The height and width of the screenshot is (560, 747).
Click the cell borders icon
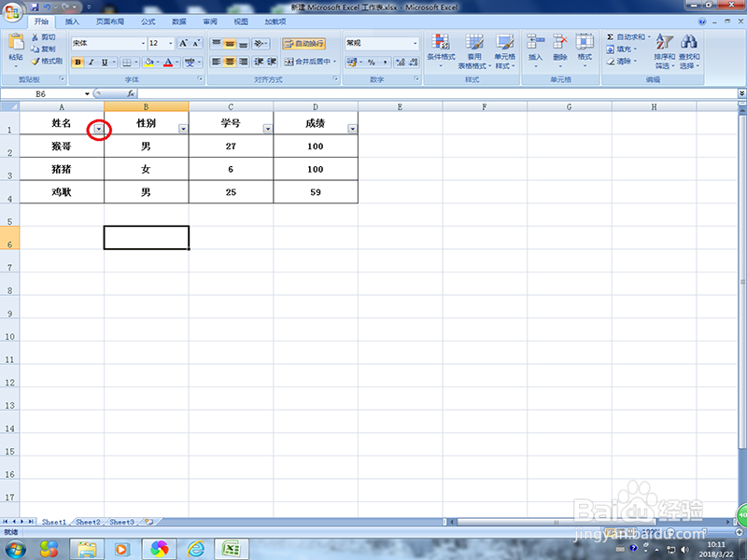pos(126,63)
